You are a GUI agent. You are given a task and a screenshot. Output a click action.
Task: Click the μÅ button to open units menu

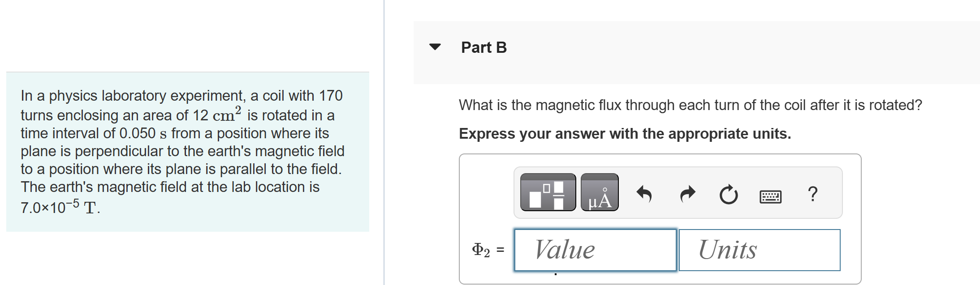[599, 193]
